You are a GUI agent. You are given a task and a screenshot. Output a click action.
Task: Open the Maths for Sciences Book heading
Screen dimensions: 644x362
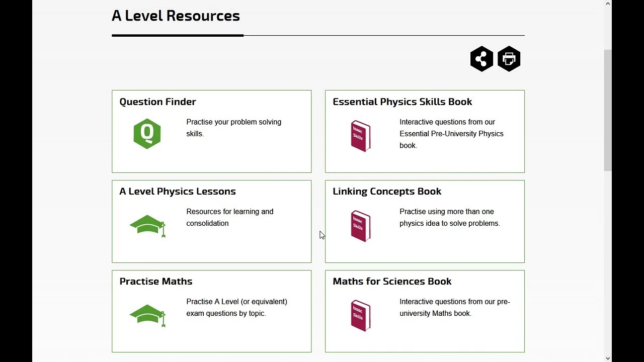pyautogui.click(x=392, y=281)
